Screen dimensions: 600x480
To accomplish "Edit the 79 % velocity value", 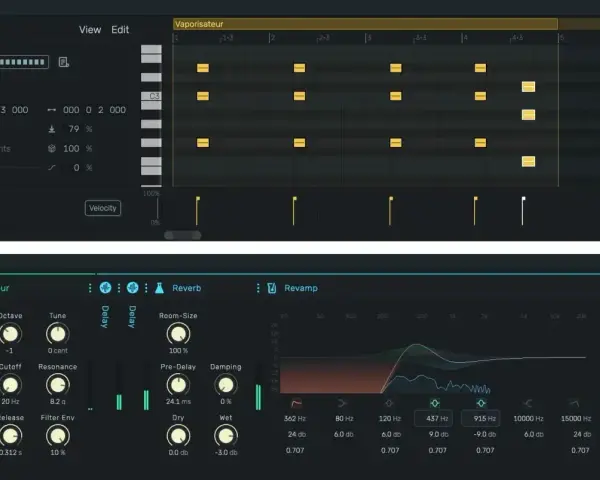I will click(x=74, y=129).
